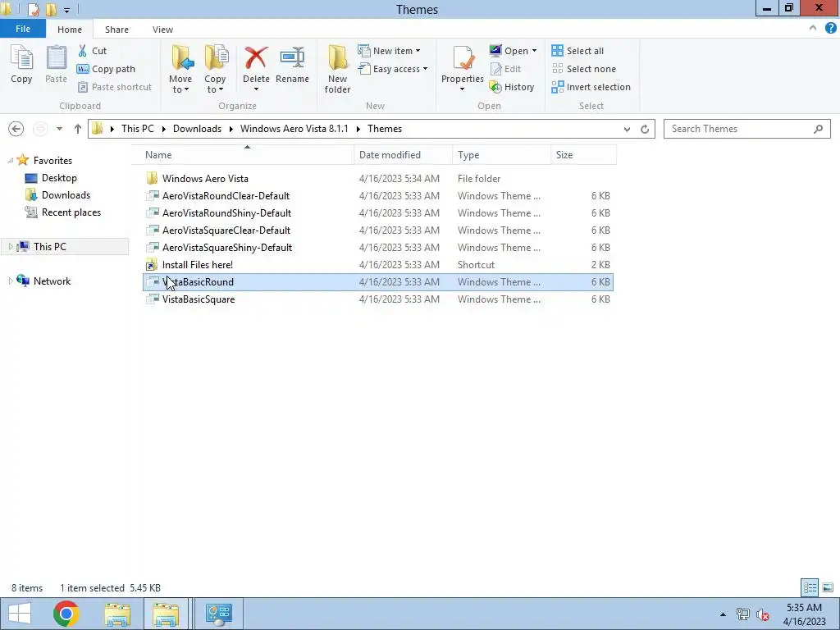This screenshot has width=840, height=630.
Task: Select AeroVistaSquareShiny-Default theme file
Action: (x=377, y=248)
